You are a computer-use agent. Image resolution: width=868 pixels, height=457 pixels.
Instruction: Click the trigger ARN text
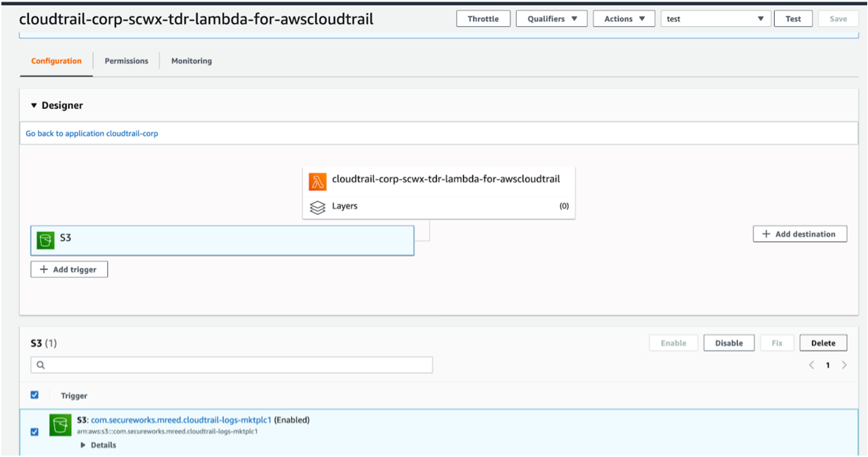167,432
